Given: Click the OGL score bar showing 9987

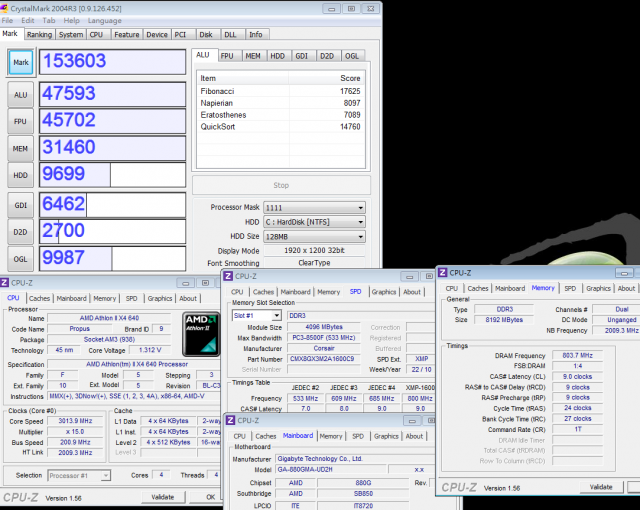Looking at the screenshot, I should (x=112, y=258).
